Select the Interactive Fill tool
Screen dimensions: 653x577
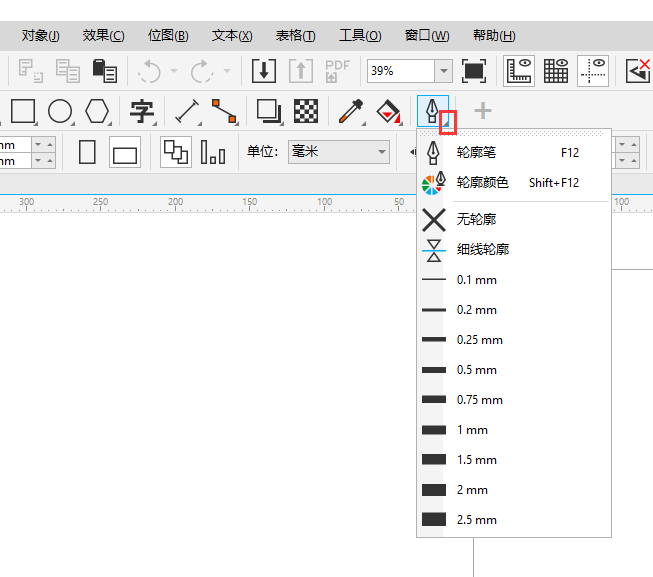388,111
